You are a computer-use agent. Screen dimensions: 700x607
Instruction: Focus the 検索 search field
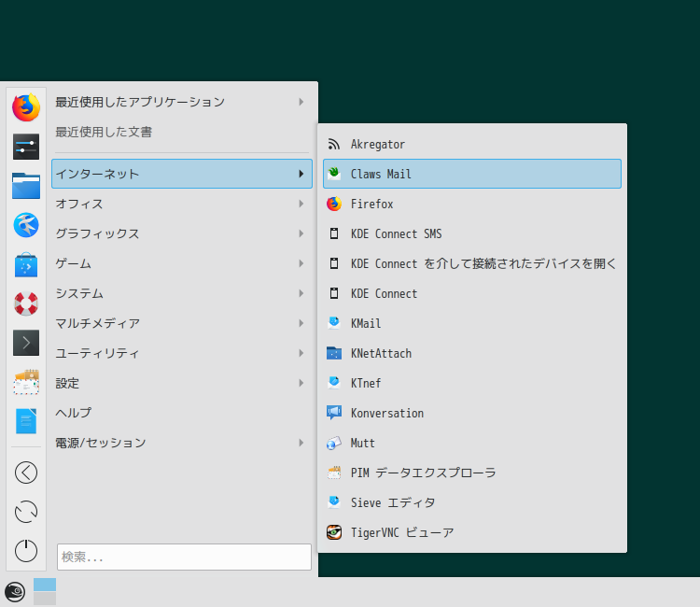(x=184, y=557)
